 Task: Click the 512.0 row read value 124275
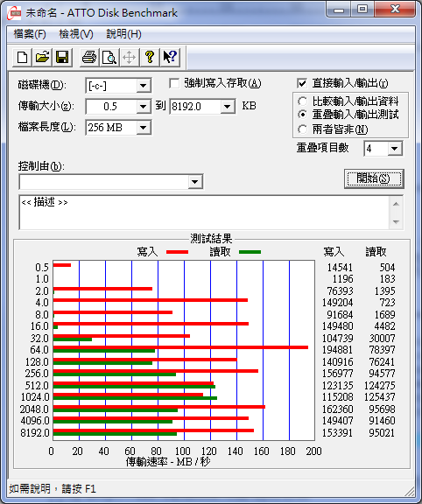[379, 385]
